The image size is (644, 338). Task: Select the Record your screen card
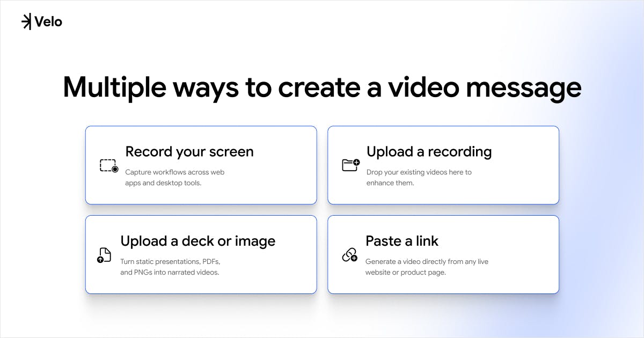coord(201,165)
